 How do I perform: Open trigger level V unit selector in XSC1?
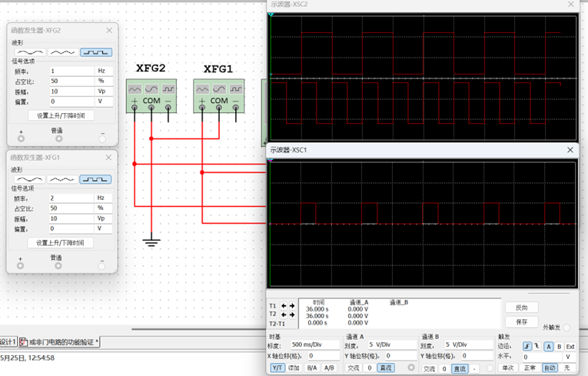coord(570,357)
